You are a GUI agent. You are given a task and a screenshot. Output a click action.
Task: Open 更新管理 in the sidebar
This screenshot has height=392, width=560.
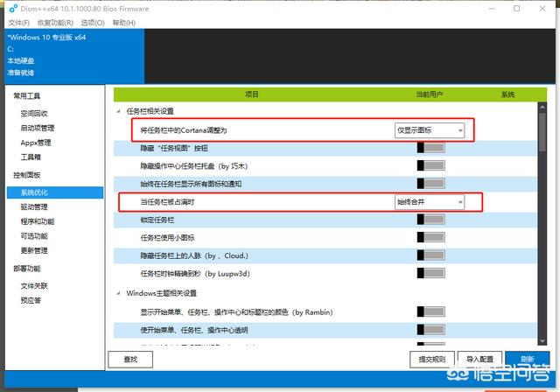[x=34, y=250]
